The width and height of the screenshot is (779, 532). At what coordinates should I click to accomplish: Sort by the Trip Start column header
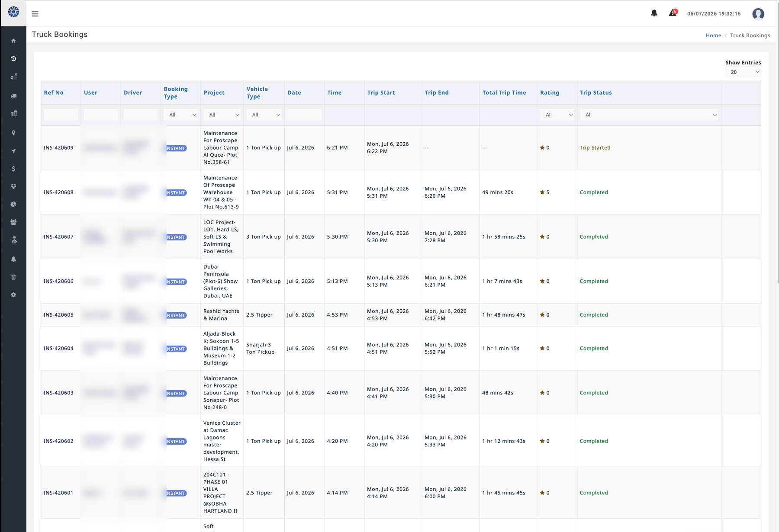(x=381, y=93)
